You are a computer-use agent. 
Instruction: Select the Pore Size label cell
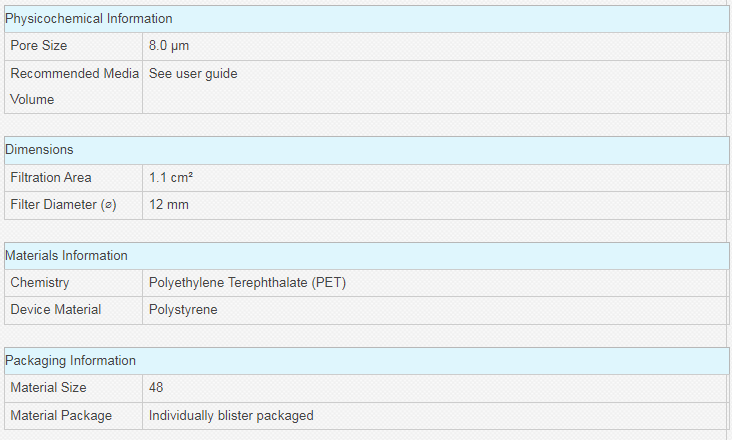click(x=73, y=46)
